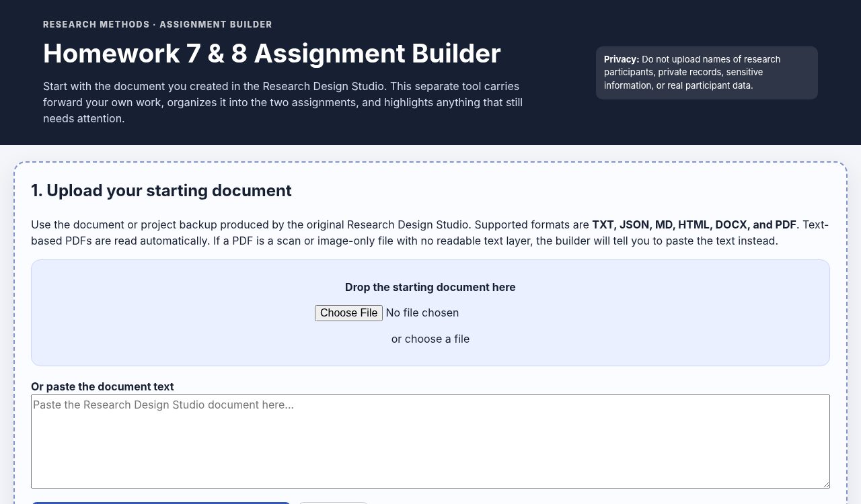Viewport: 861px width, 504px height.
Task: Click the 'or choose a file' text
Action: [430, 339]
